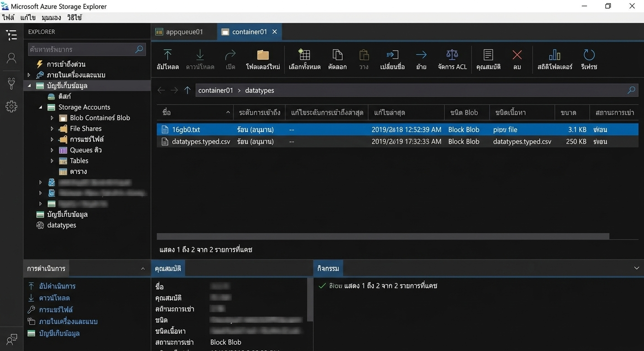Switch to the appqueue01 tab
Screen dimensions: 644x351
click(184, 32)
